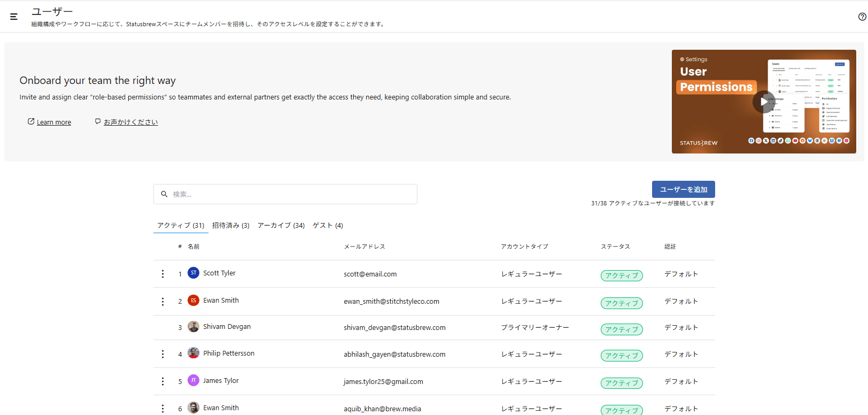Screen dimensions: 868x415
Task: Open the help question-mark icon
Action: coord(862,17)
